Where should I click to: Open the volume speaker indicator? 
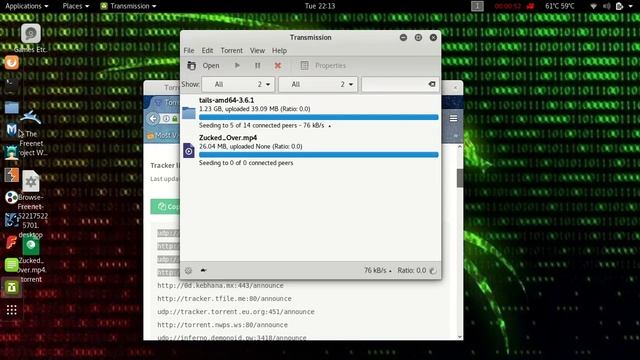tap(607, 6)
